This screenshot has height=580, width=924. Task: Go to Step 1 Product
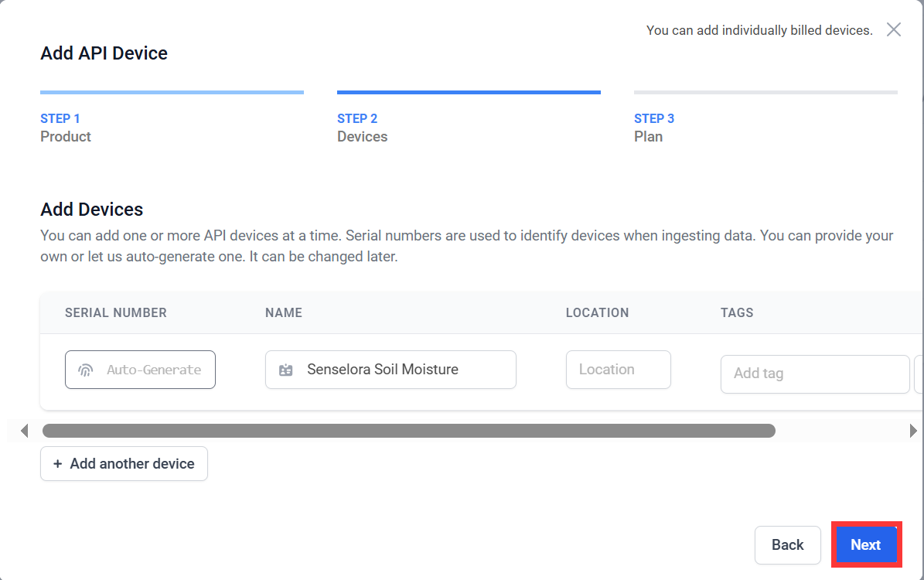point(172,118)
